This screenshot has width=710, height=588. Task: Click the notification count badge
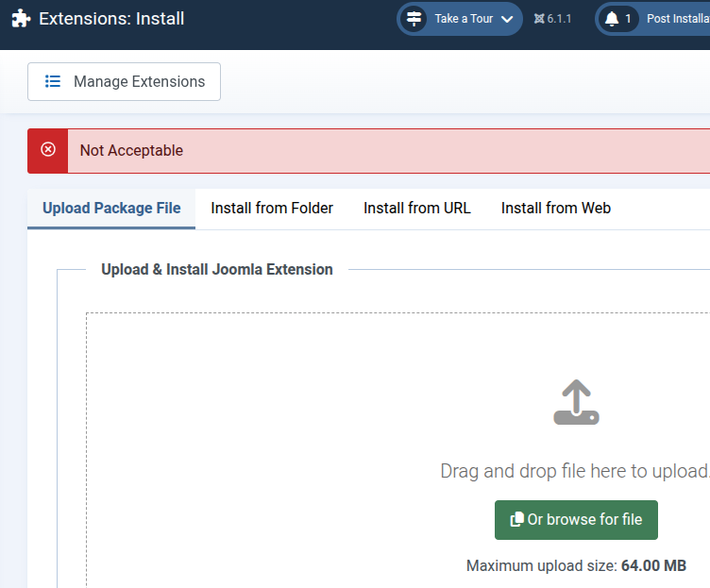point(628,19)
